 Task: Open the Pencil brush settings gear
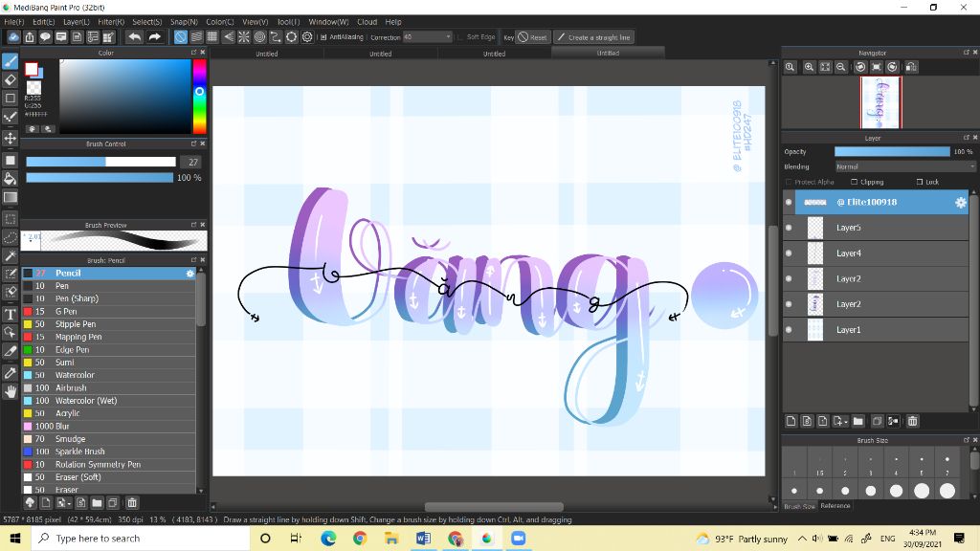[190, 273]
